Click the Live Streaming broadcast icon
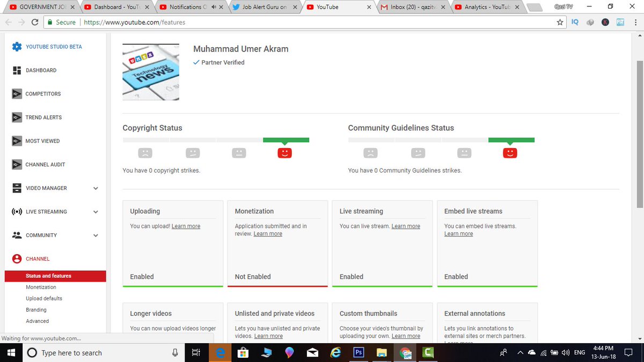The image size is (644, 362). pyautogui.click(x=17, y=212)
